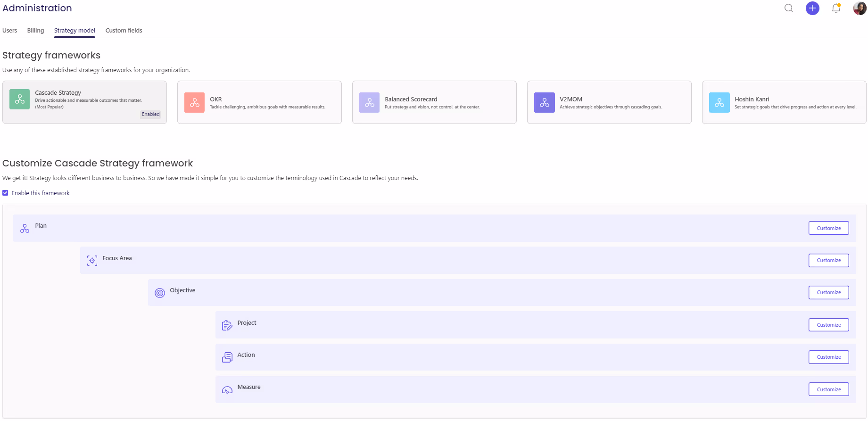
Task: Click the Plan label text
Action: (x=41, y=226)
